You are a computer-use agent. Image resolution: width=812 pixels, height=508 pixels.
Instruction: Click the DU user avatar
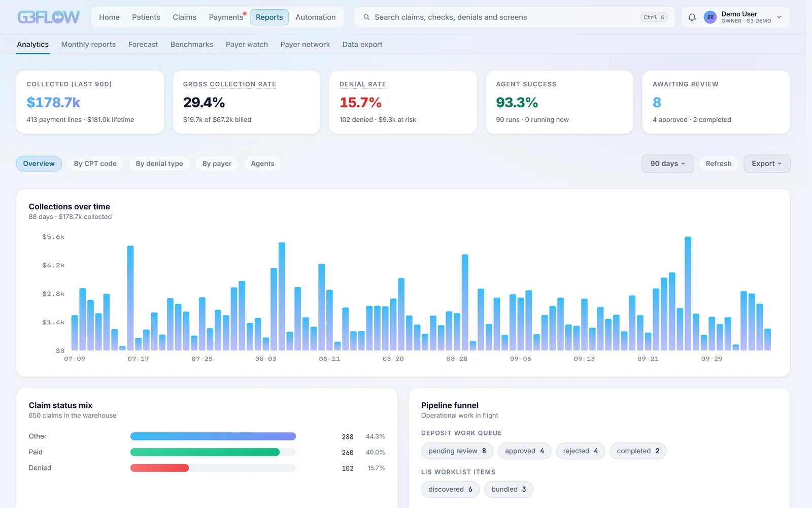coord(710,17)
